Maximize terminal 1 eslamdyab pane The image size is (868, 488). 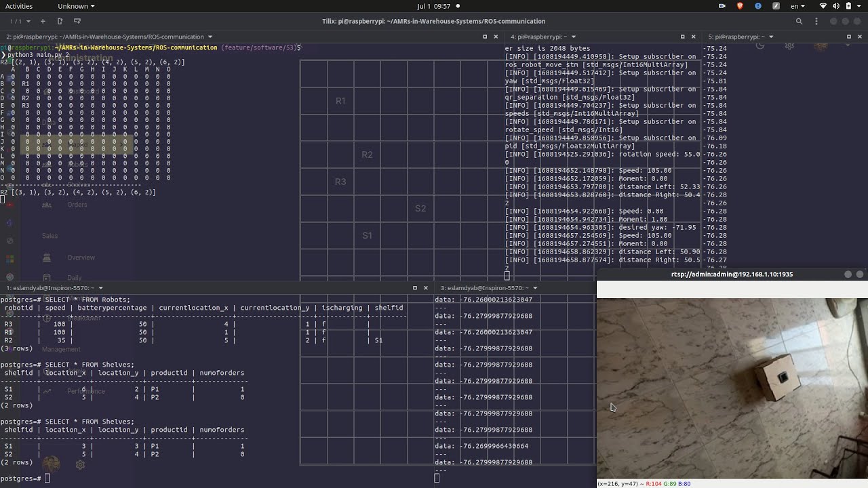point(415,288)
